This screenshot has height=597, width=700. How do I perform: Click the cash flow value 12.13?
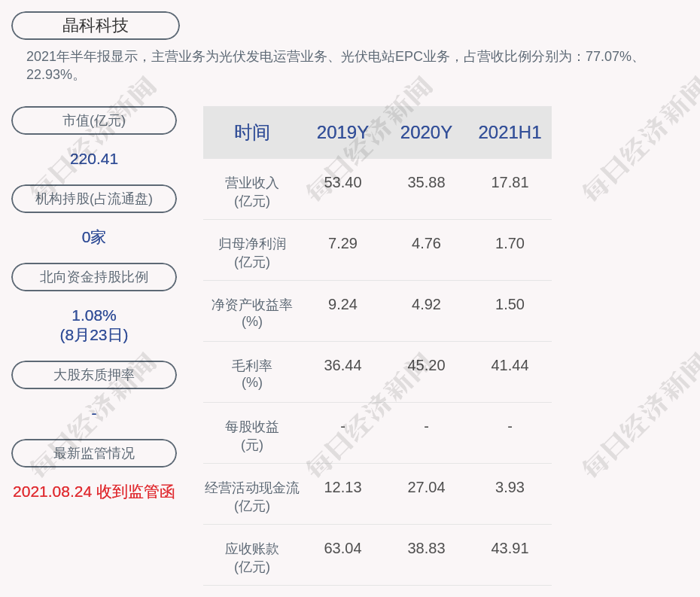(343, 487)
